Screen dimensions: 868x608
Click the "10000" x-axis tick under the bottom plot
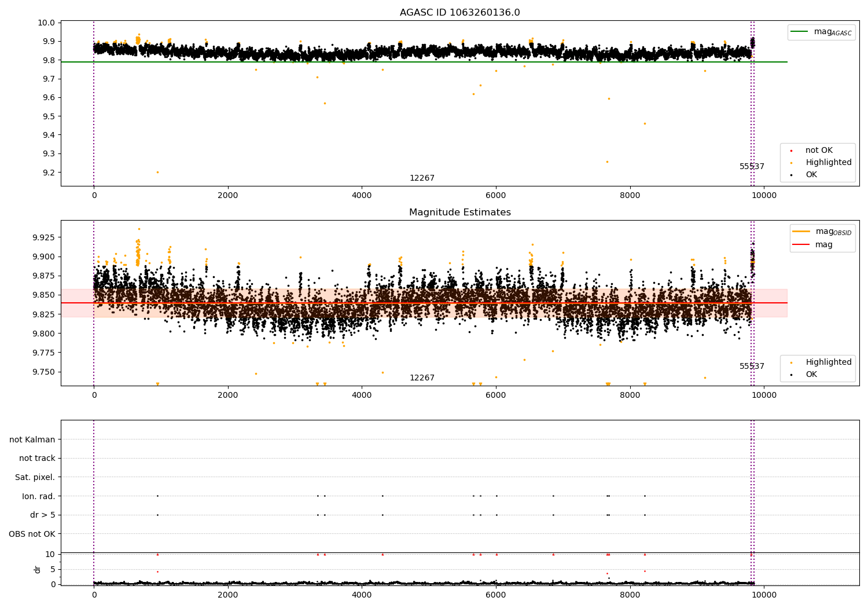(x=764, y=595)
